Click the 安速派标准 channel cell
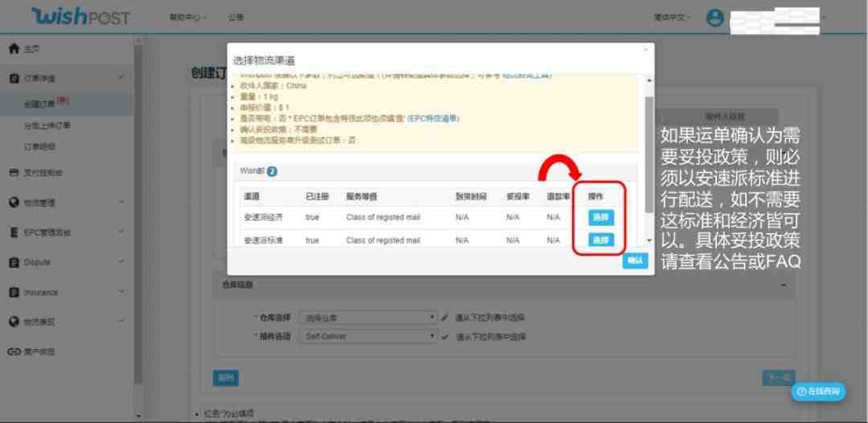 pyautogui.click(x=264, y=240)
